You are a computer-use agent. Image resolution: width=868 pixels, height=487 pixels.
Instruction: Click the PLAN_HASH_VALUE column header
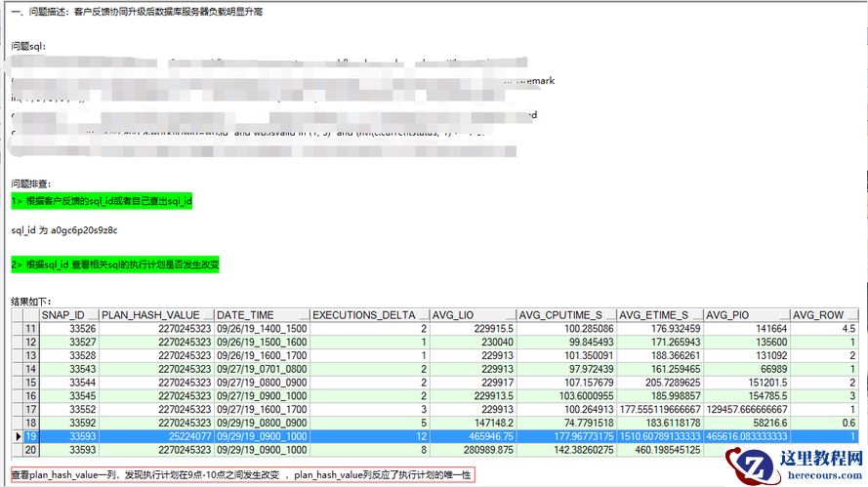click(156, 315)
